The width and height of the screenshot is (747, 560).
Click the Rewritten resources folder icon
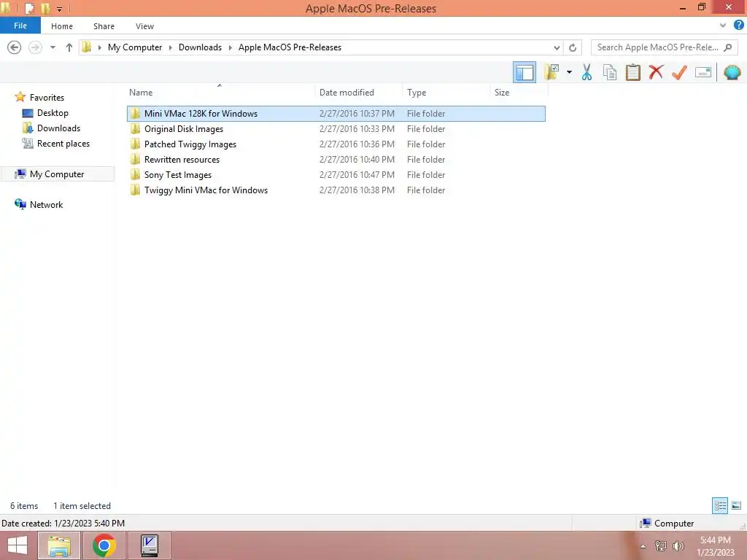136,159
